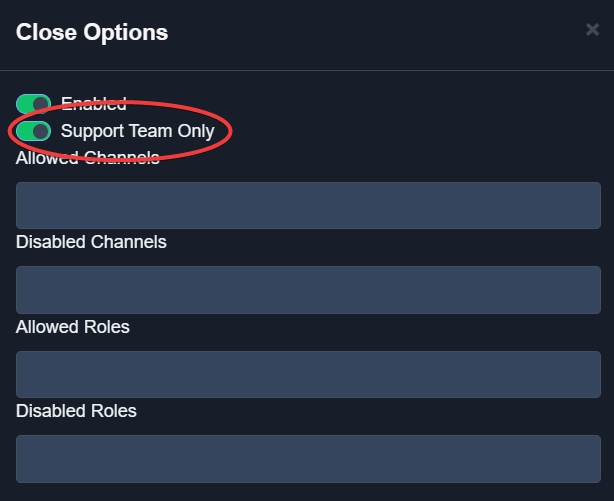Image resolution: width=614 pixels, height=501 pixels.
Task: Click the "Enabled" label text
Action: coord(94,103)
